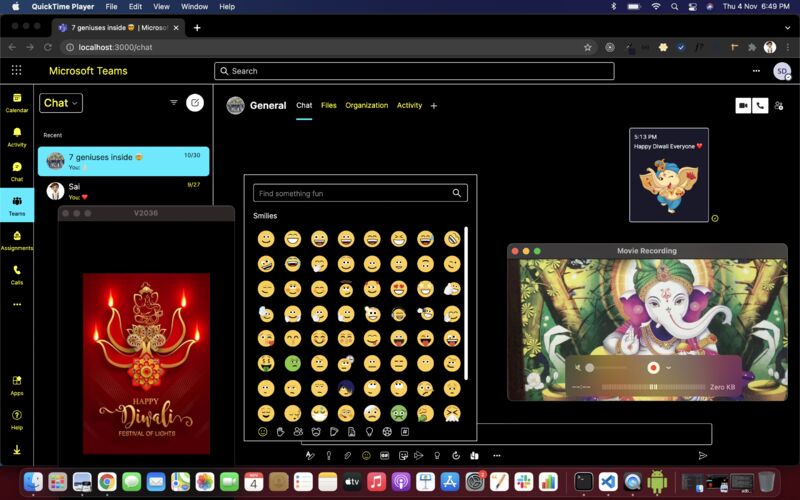The height and width of the screenshot is (500, 800).
Task: Switch to the Activity tab in General
Action: (409, 105)
